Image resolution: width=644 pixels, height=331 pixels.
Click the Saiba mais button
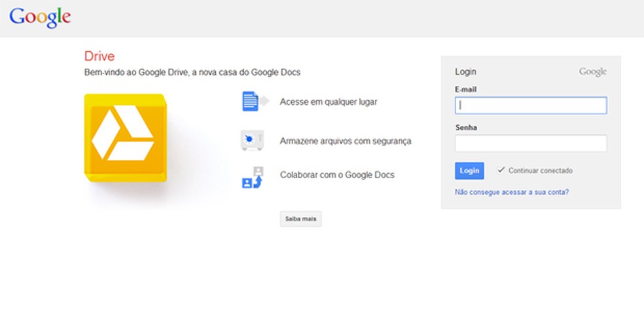point(300,219)
